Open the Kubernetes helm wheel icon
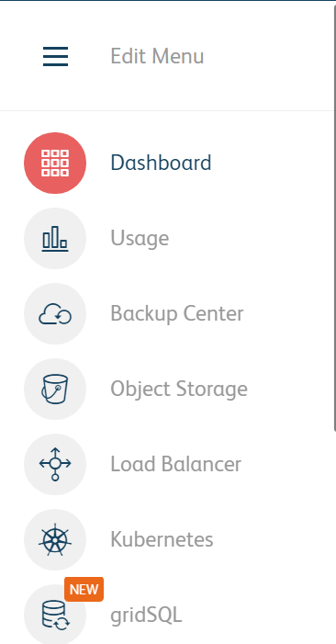The width and height of the screenshot is (336, 644). pos(55,539)
